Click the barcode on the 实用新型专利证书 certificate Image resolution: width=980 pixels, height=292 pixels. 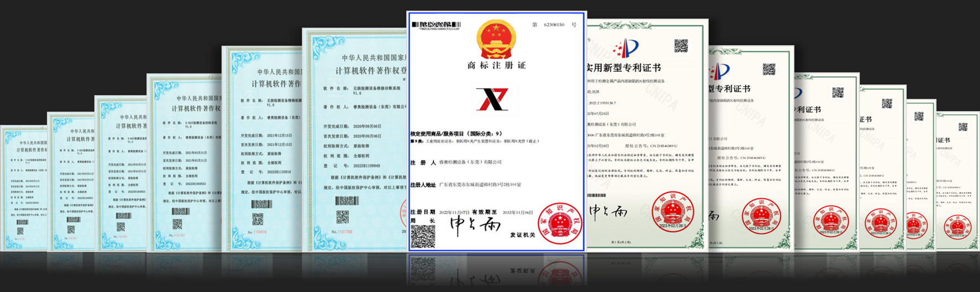(x=596, y=195)
